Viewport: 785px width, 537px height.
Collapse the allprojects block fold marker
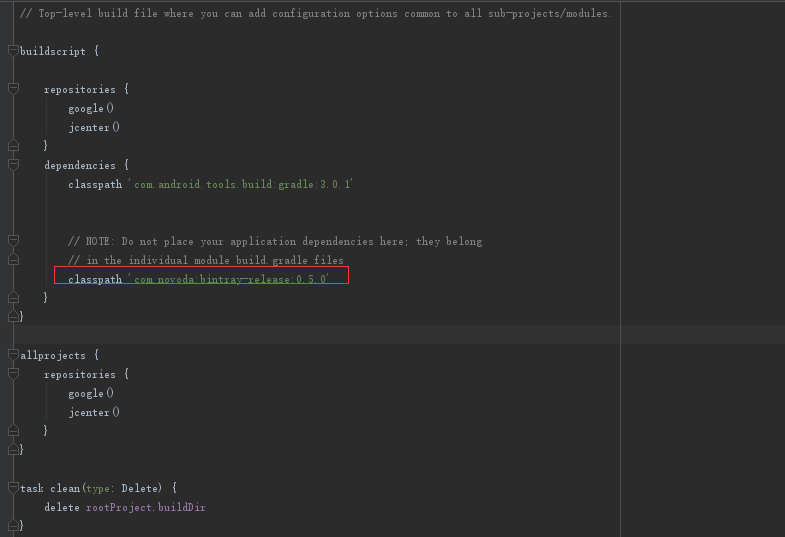click(14, 355)
